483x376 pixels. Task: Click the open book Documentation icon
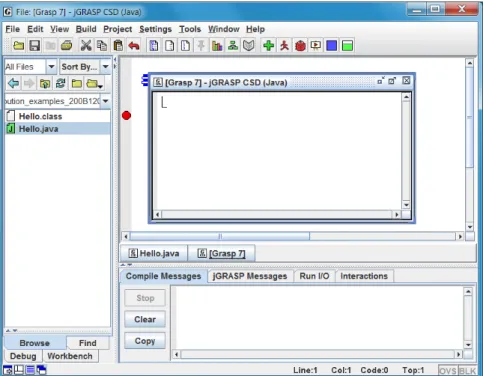click(x=249, y=45)
